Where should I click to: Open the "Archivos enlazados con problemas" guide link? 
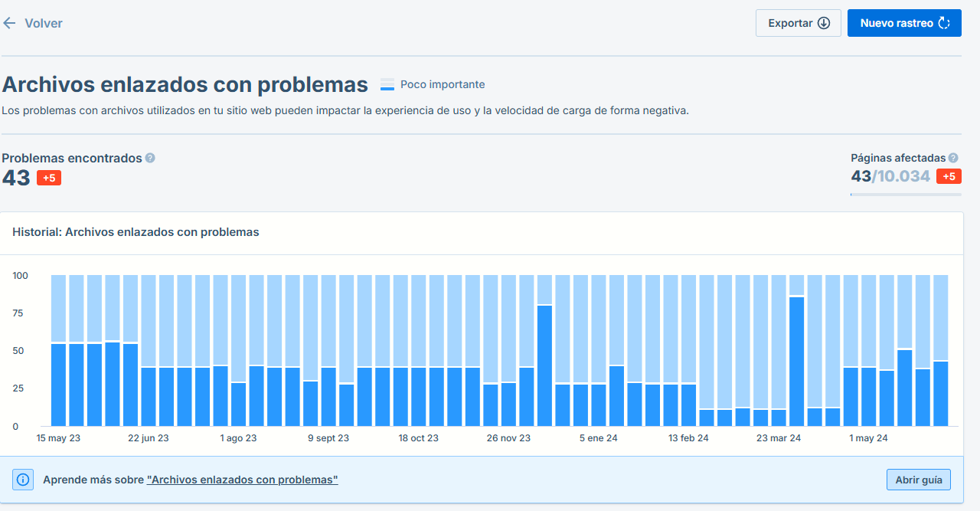click(x=242, y=479)
